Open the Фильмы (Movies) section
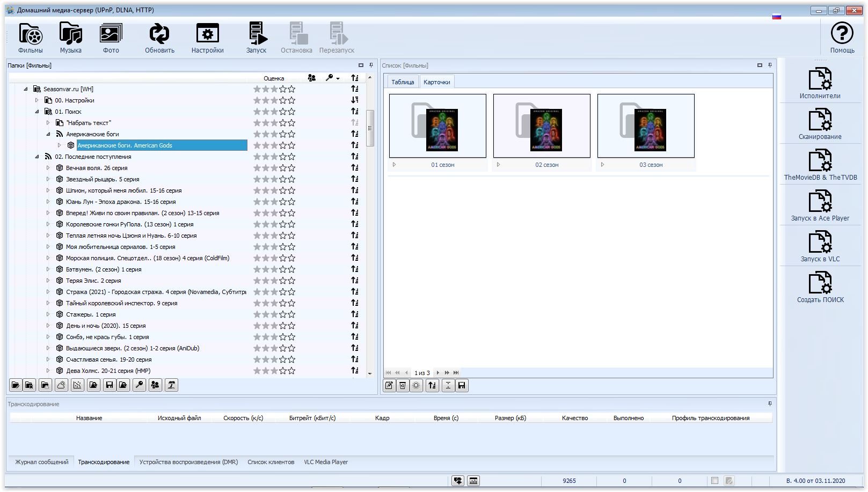 click(31, 38)
